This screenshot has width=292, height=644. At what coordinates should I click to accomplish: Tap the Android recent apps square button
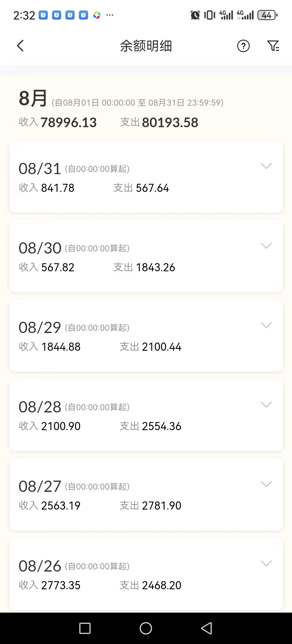(x=85, y=628)
